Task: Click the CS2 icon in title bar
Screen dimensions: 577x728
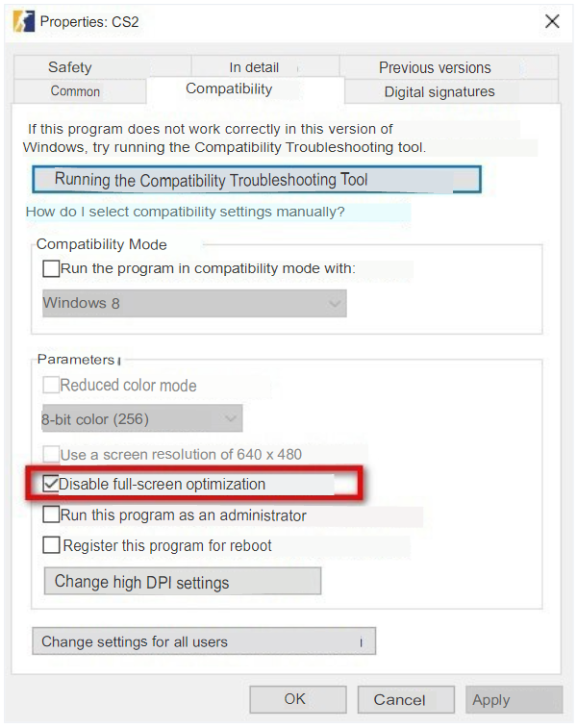Action: coord(22,20)
